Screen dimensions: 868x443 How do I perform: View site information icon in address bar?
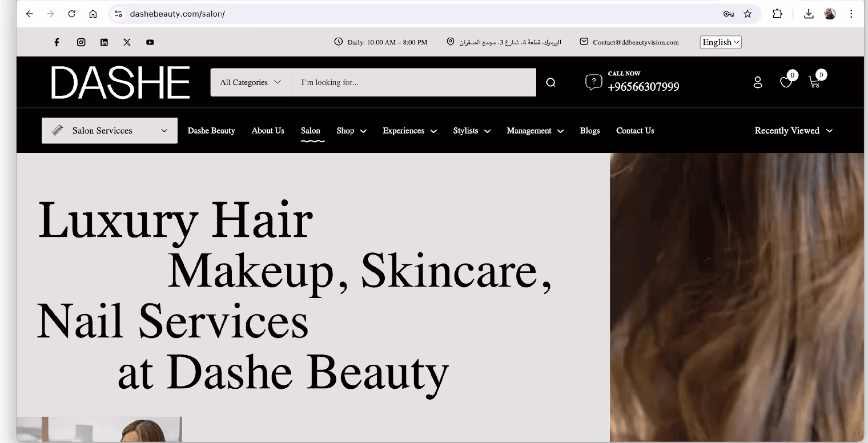(x=118, y=14)
